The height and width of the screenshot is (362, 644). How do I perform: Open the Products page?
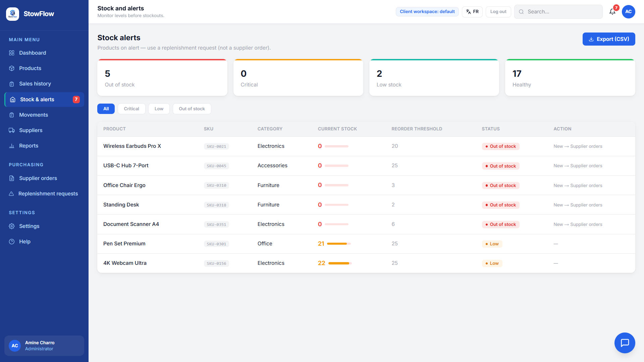(44, 68)
